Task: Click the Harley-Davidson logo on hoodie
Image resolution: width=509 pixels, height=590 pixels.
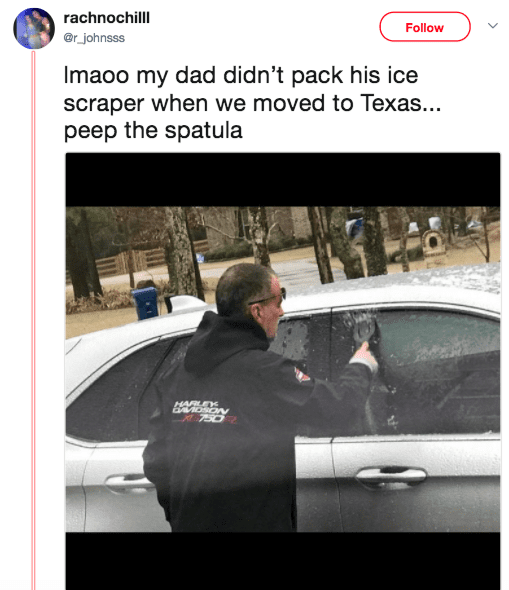Action: click(205, 413)
